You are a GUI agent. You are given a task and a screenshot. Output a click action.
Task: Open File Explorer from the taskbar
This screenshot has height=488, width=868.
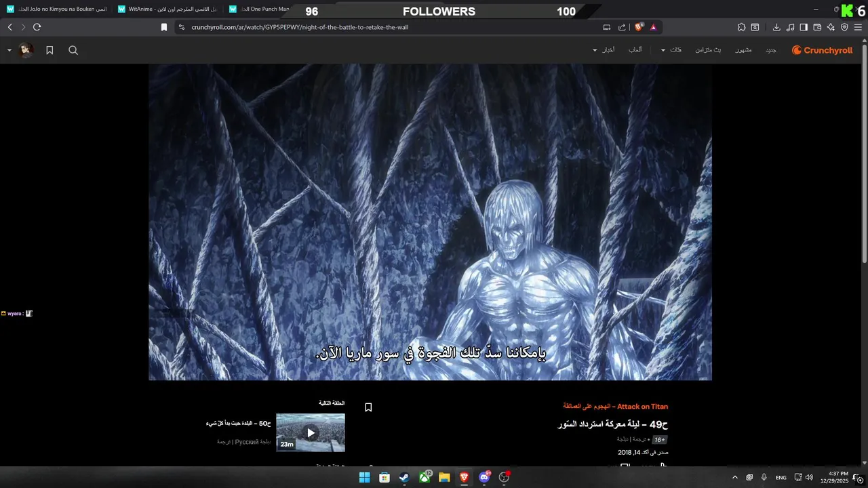point(444,477)
